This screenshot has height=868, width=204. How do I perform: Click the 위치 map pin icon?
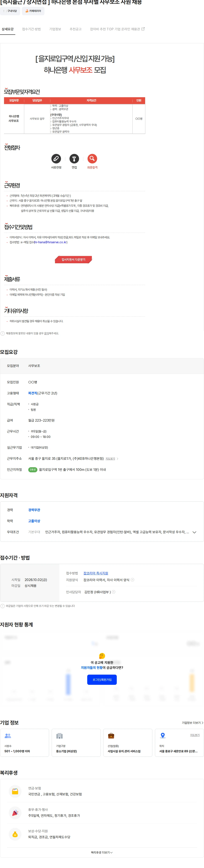point(163,736)
